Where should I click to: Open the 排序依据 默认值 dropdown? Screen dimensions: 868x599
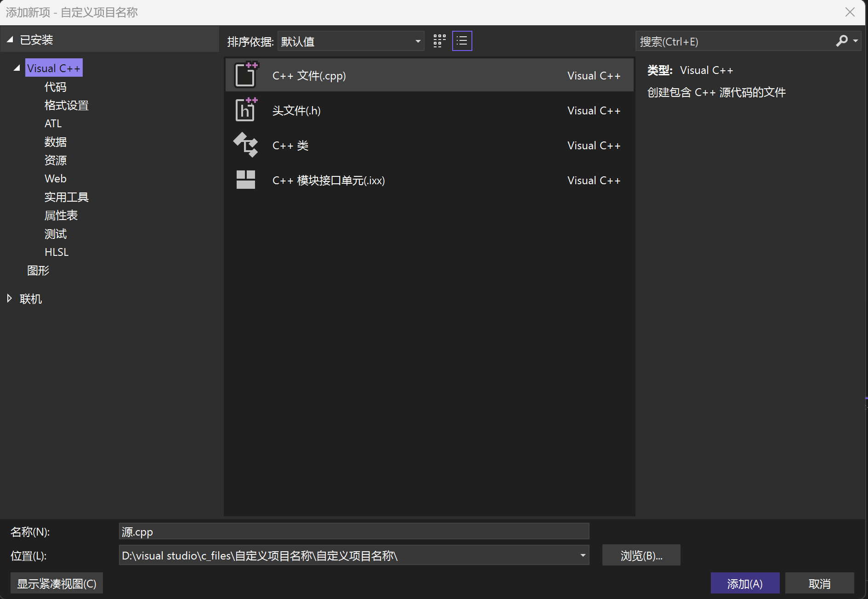[351, 41]
